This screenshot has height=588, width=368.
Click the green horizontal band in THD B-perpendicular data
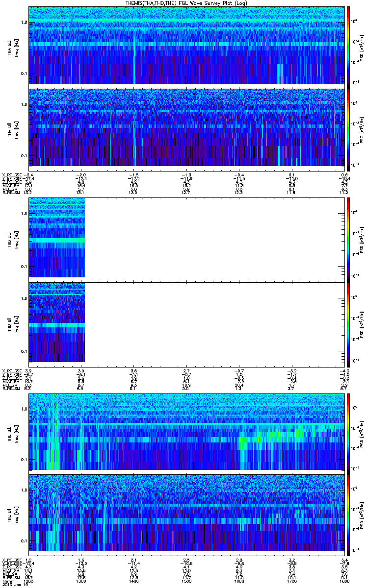[x=57, y=241]
